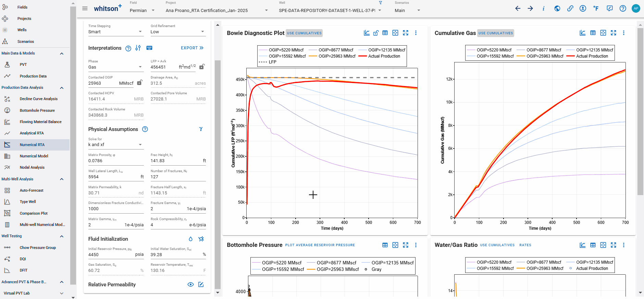
Task: Click the Interpretations tuning sliders icon
Action: (138, 48)
